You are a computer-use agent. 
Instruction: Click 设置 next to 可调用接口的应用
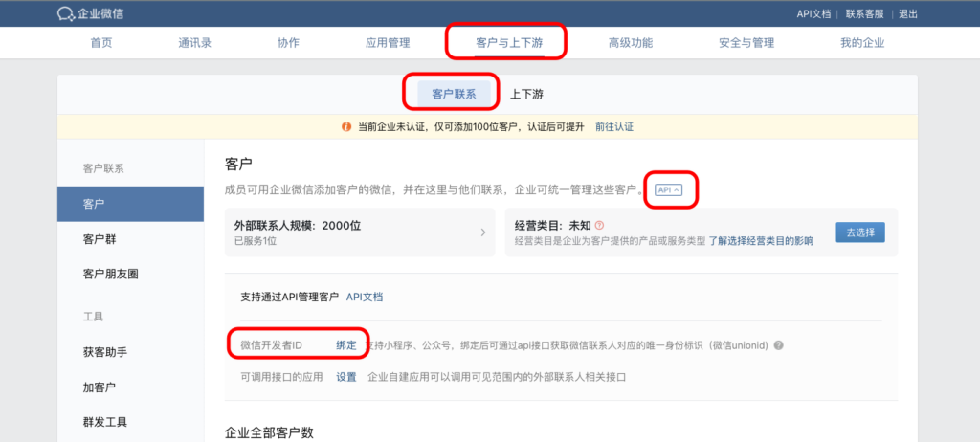(x=346, y=377)
